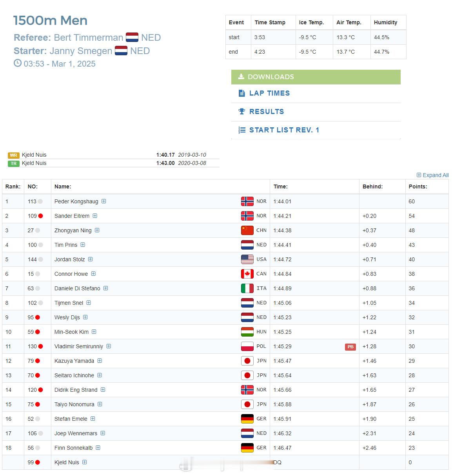Click the Hungary flag in Min-Seok Kim's row

click(x=247, y=332)
